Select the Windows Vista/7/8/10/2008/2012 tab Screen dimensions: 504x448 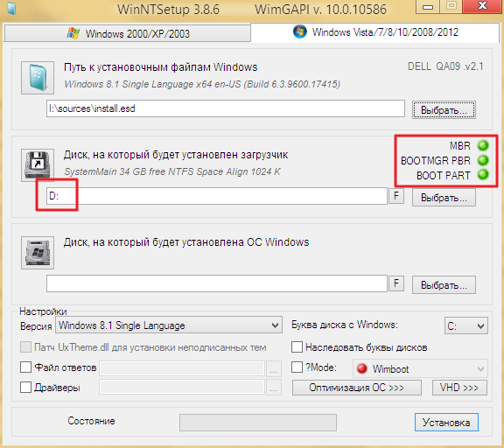374,32
